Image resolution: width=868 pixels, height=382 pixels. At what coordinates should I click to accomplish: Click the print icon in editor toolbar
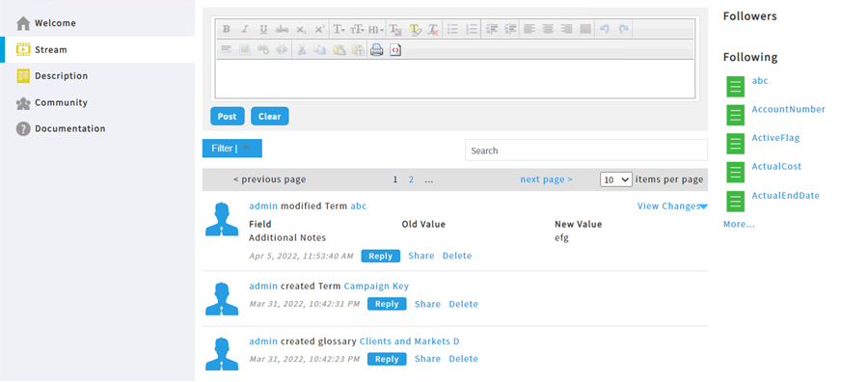click(x=376, y=50)
